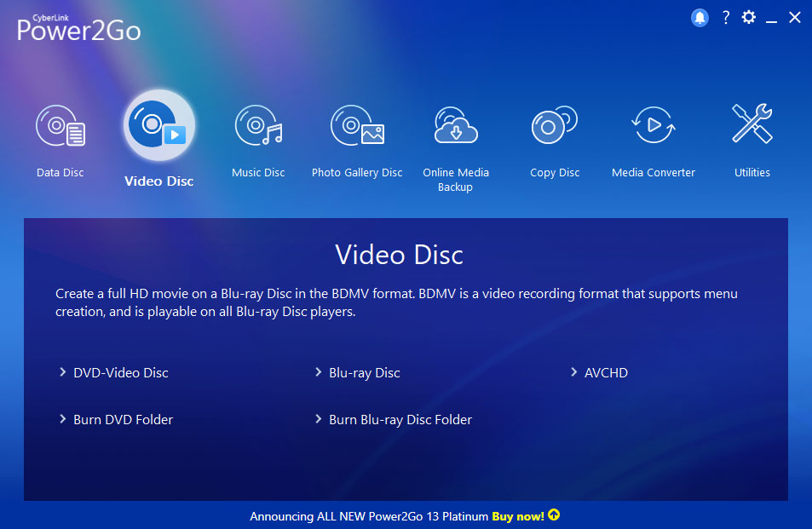
Task: Select the Online Media Backup cloud icon
Action: 456,124
